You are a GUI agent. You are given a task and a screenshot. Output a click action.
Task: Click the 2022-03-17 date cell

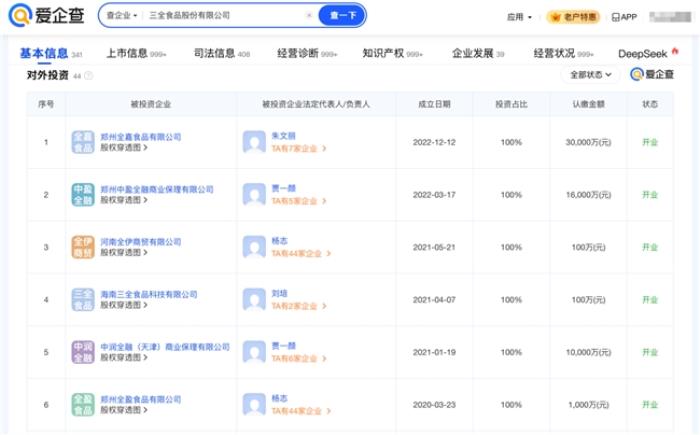pyautogui.click(x=434, y=195)
